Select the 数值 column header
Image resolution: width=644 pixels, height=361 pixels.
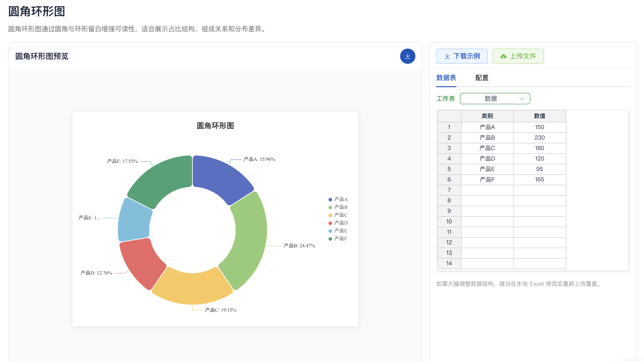click(x=539, y=116)
